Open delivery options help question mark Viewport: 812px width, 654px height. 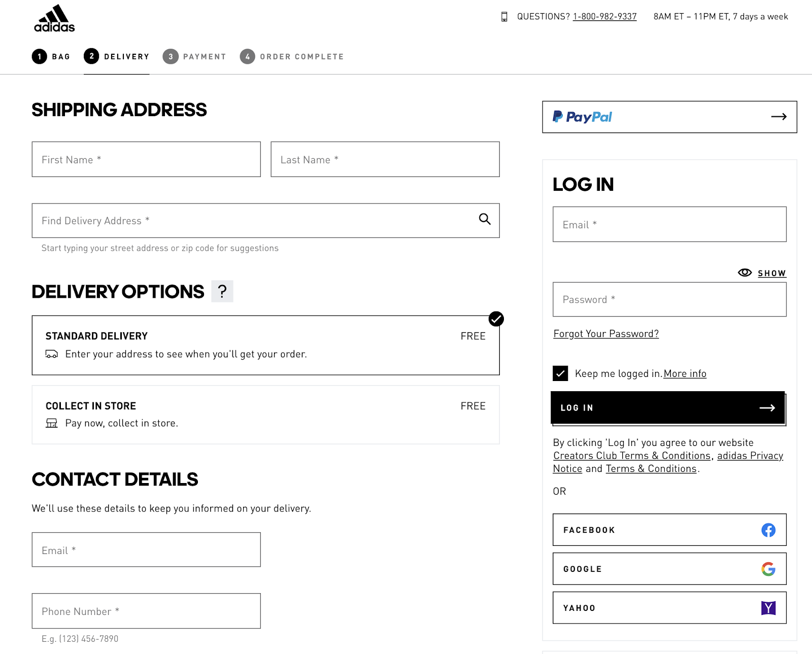coord(222,291)
